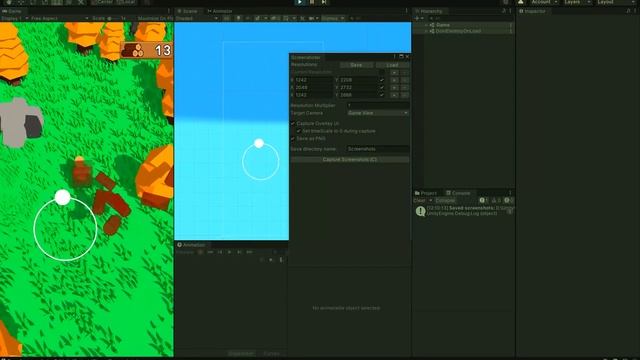Toggle the checkbox for resolution Y 2732
Screen dimensions: 640x360
(382, 87)
